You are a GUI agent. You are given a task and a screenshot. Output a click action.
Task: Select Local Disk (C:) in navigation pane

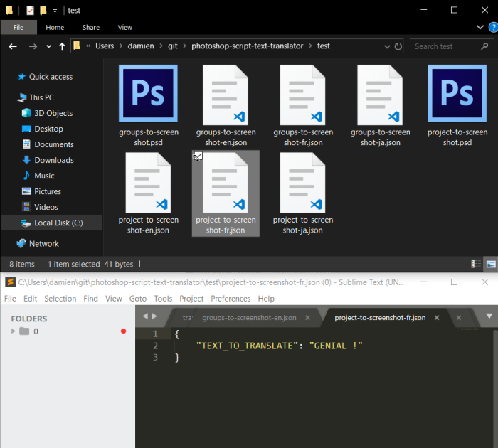tap(51, 223)
